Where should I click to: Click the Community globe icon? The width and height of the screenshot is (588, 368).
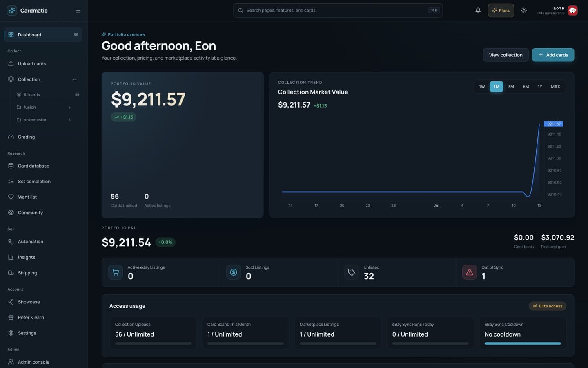pos(11,213)
